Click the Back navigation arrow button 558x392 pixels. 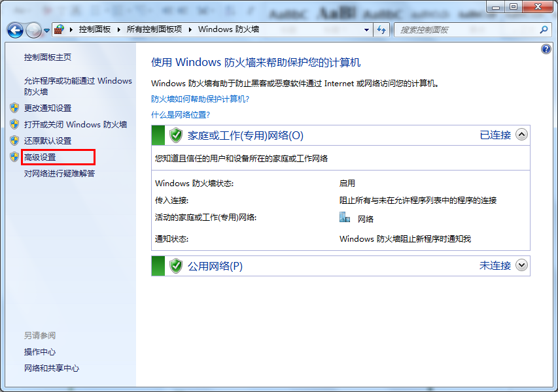click(x=16, y=30)
